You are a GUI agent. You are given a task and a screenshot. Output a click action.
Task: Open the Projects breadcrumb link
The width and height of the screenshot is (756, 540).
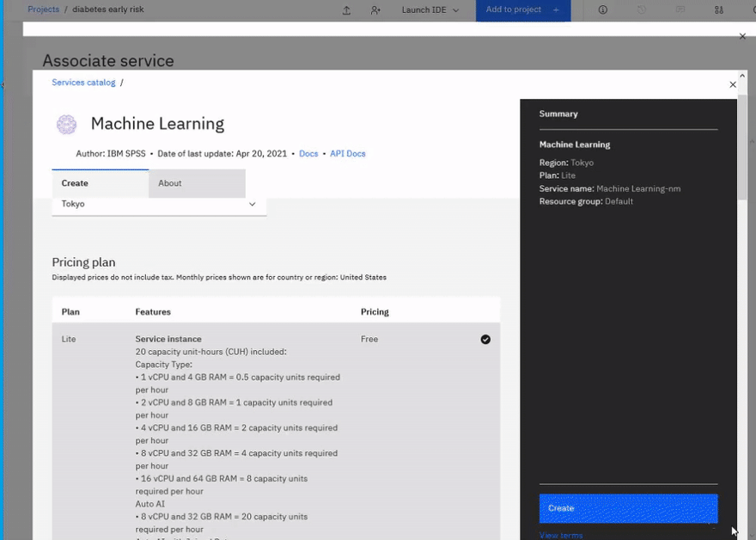44,9
